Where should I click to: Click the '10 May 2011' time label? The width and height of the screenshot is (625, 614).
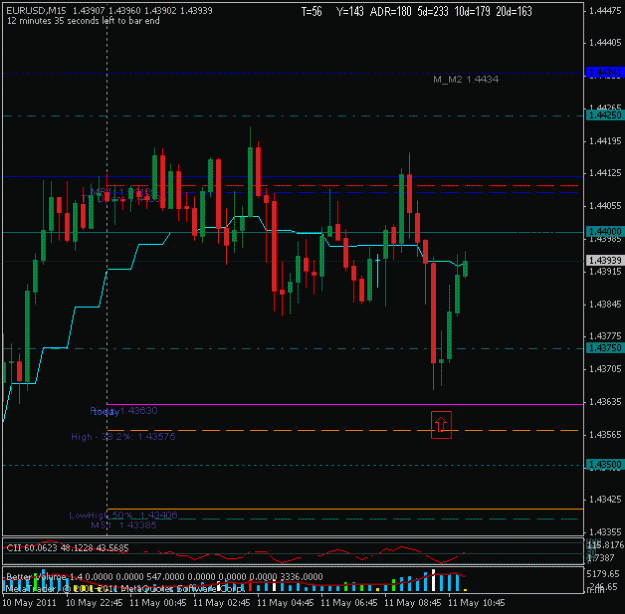point(29,602)
